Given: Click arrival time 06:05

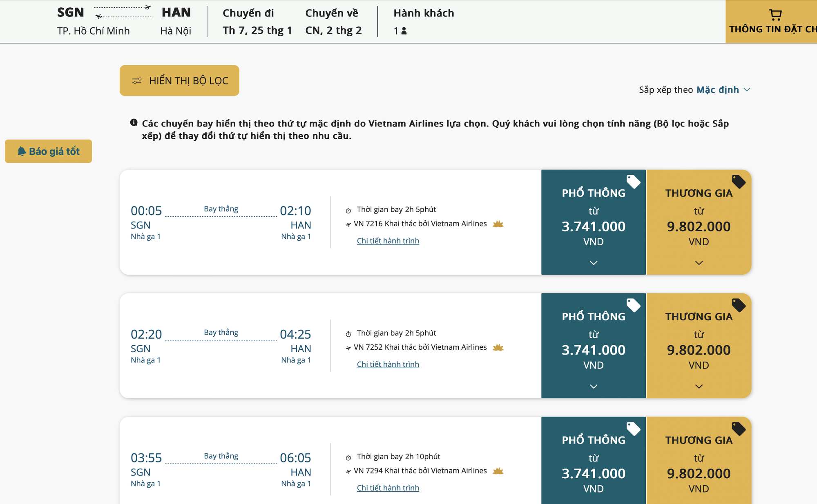Looking at the screenshot, I should click(x=295, y=458).
